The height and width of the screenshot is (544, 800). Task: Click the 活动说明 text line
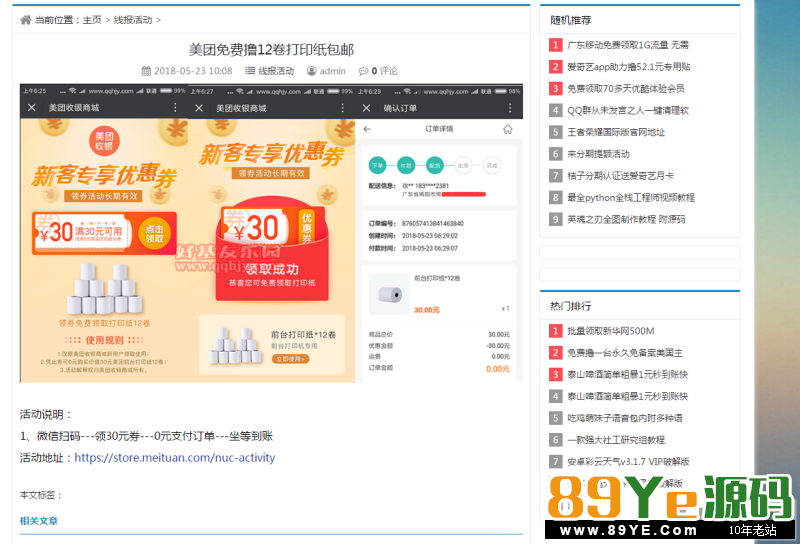46,414
